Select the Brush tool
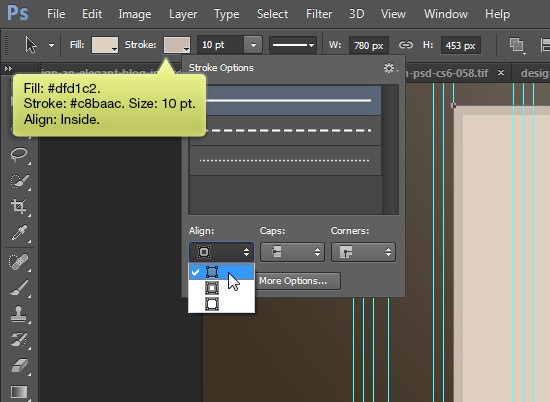 point(19,288)
